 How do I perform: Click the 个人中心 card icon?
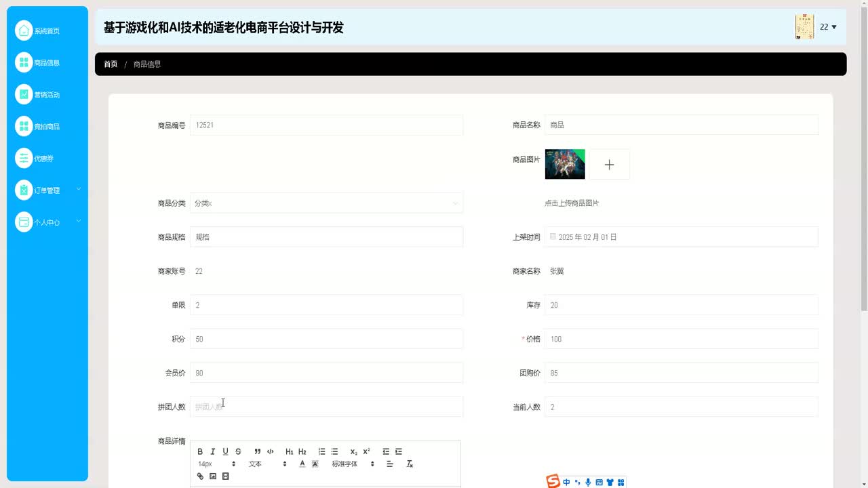coord(24,222)
